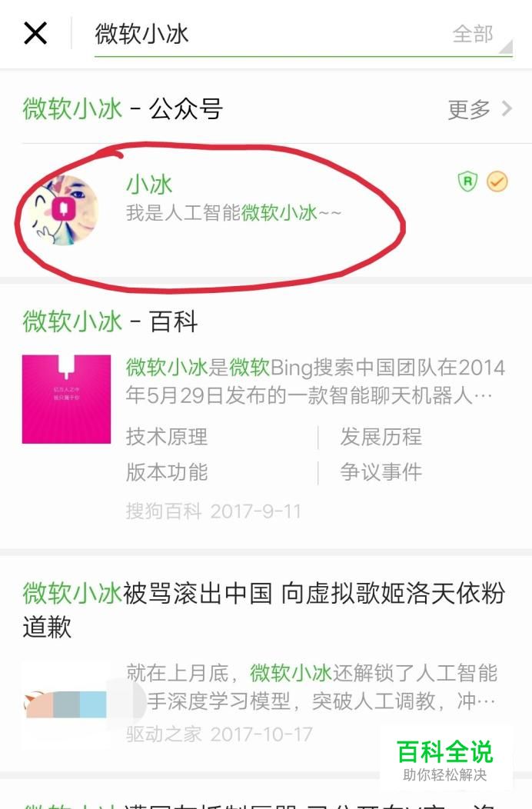
Task: Close the search with the X icon
Action: point(35,34)
